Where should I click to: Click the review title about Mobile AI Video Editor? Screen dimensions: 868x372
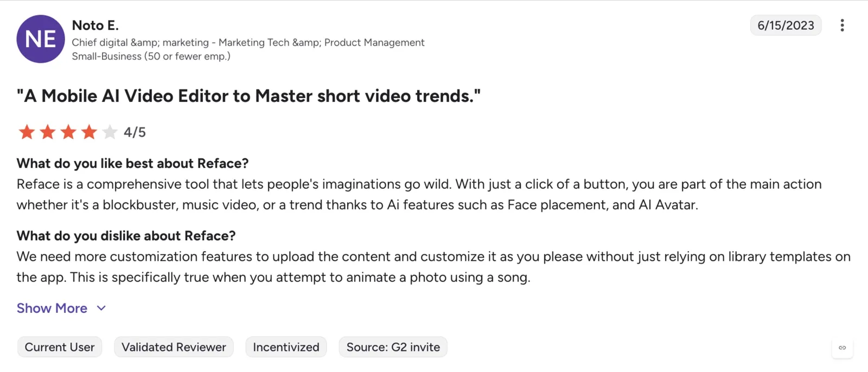248,96
